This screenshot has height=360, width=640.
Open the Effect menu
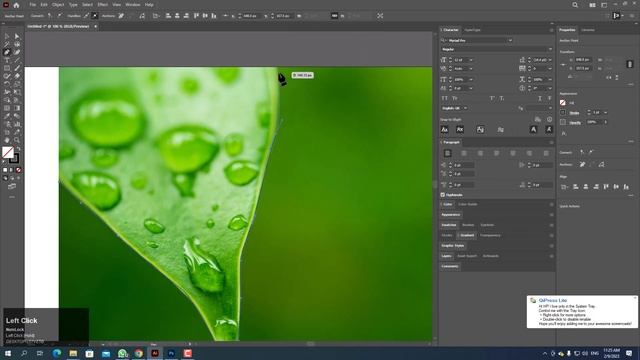click(x=102, y=5)
